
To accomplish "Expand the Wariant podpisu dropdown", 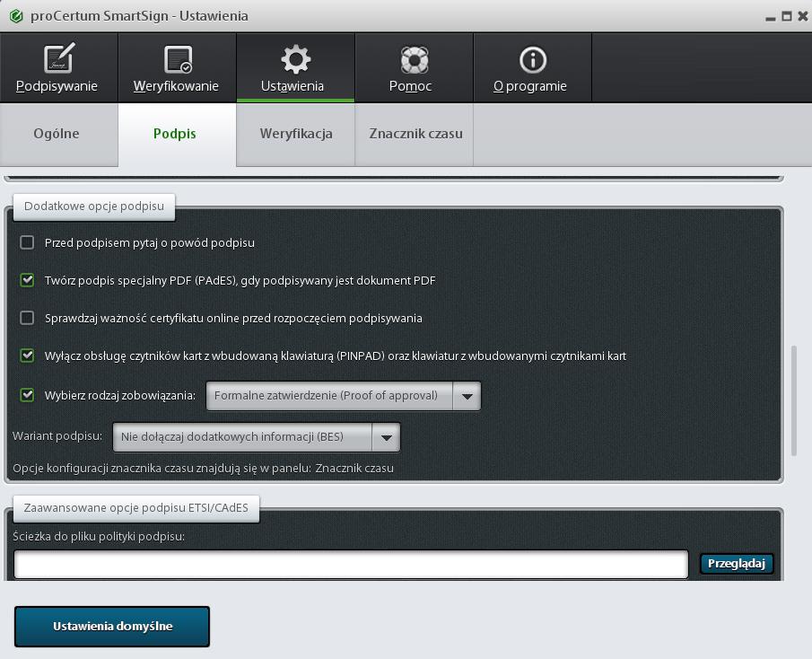I will pos(257,436).
